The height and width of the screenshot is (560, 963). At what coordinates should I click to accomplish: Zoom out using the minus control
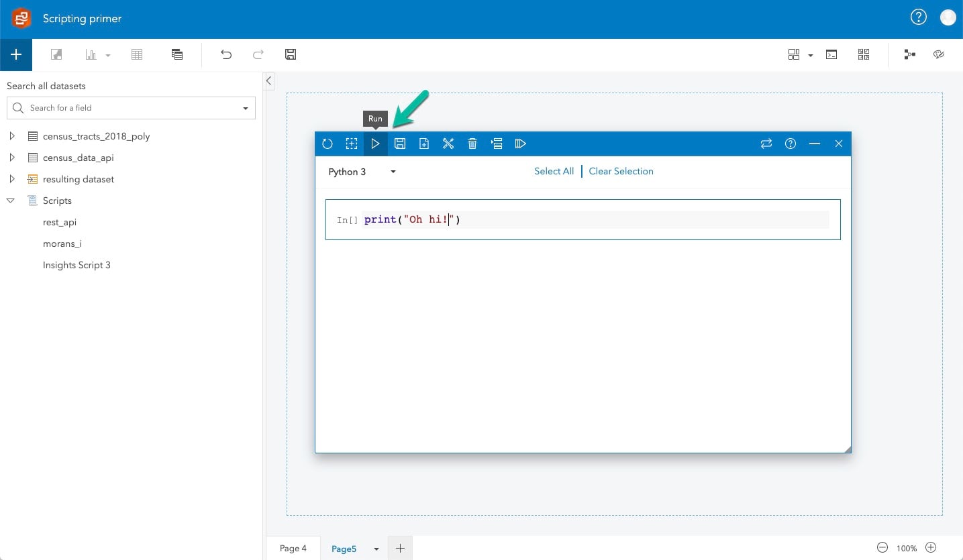[881, 547]
